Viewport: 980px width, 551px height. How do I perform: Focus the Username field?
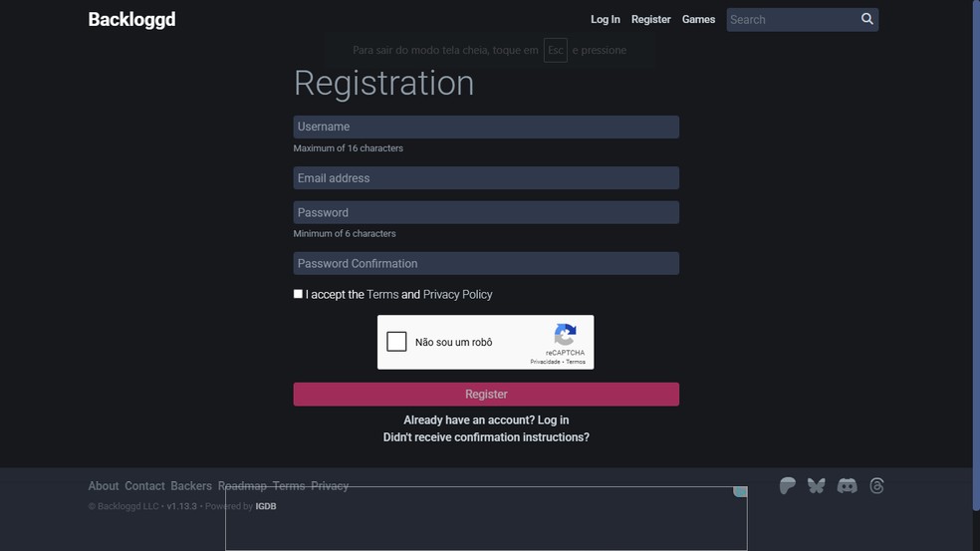point(486,127)
